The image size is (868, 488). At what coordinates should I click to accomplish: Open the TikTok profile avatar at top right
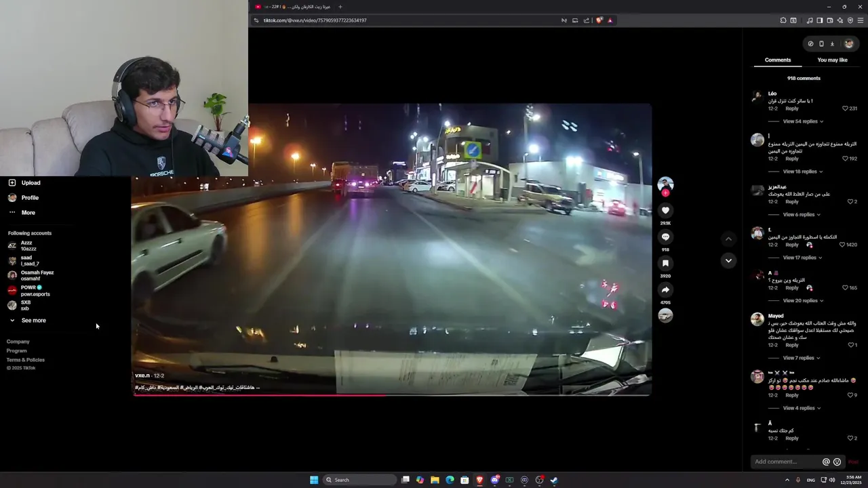[x=848, y=44]
